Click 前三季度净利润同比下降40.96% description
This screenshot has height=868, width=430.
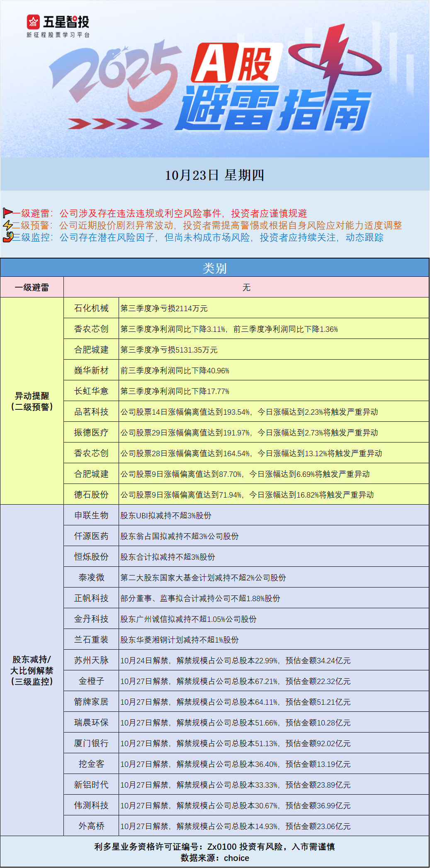point(175,370)
